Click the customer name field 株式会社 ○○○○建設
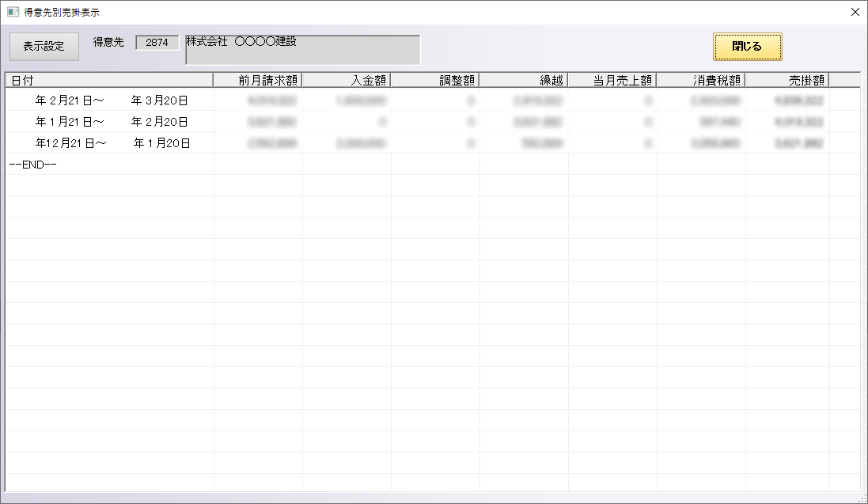Screen dimensions: 868x504 (302, 49)
